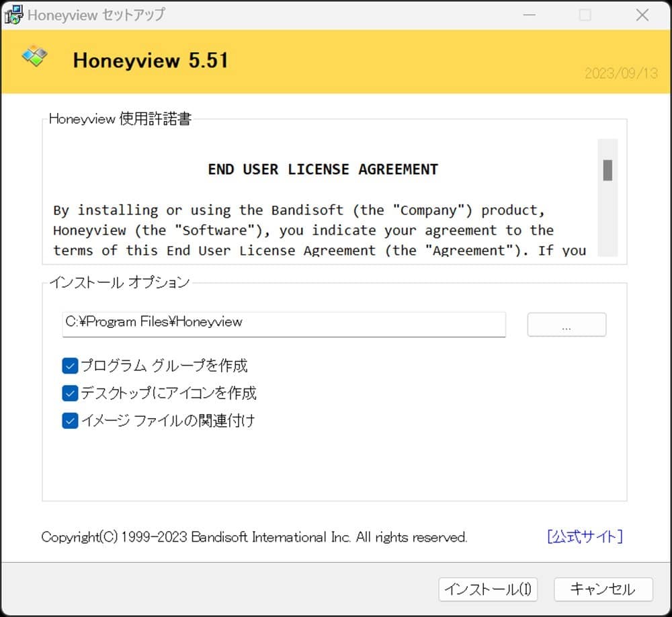
Task: Open the 公式サイト link
Action: [x=584, y=536]
